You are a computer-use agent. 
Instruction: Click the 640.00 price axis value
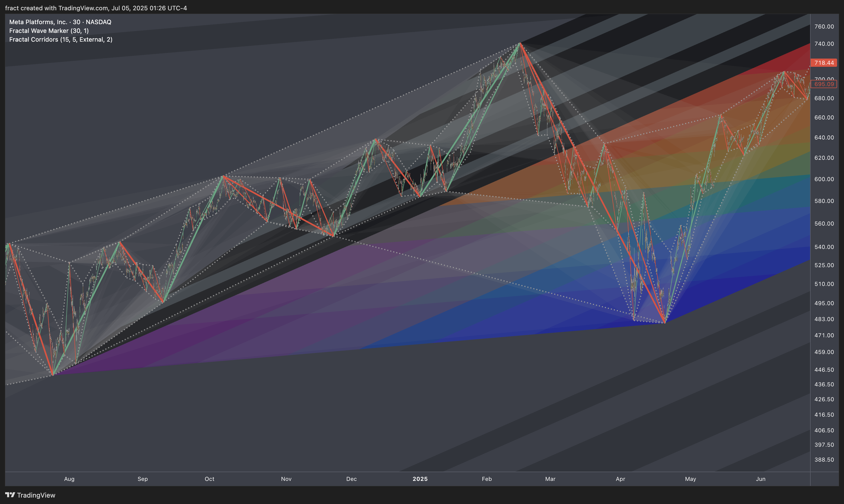pos(824,137)
